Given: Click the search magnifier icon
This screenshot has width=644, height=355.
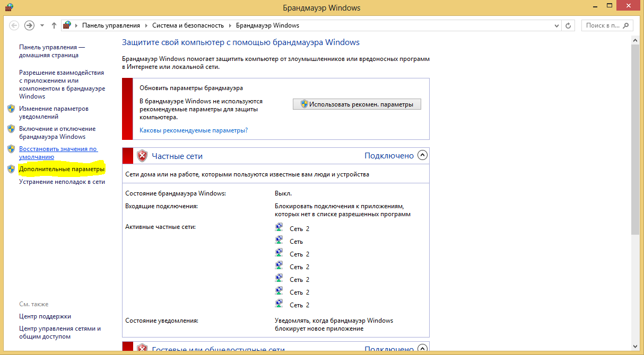Looking at the screenshot, I should [626, 25].
